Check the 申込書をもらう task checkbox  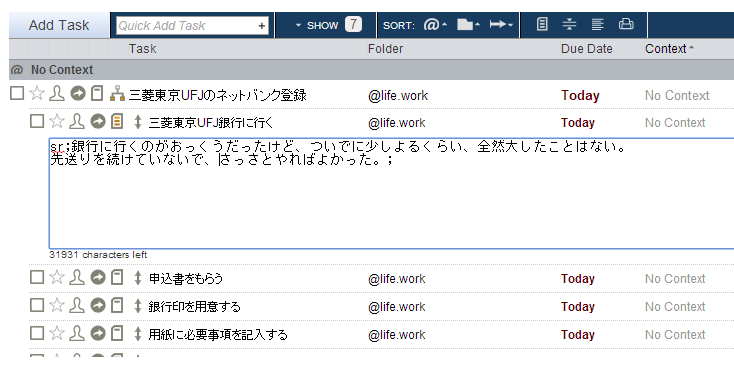(37, 277)
